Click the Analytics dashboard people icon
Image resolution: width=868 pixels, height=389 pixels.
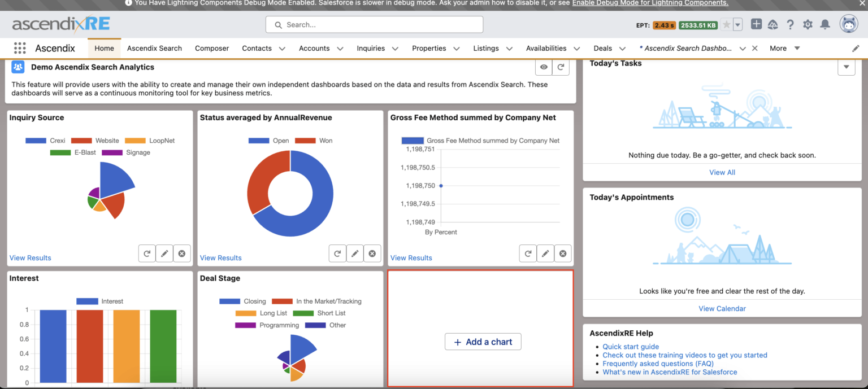tap(18, 67)
